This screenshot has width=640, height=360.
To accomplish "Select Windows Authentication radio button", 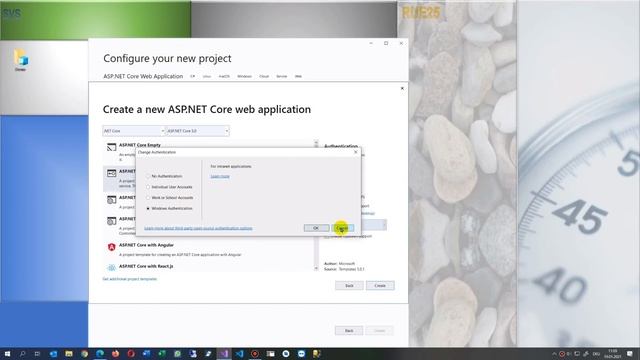I will tap(148, 209).
